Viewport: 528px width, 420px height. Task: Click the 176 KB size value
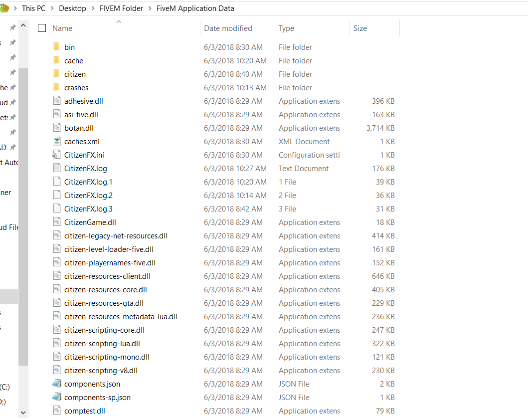(x=383, y=169)
